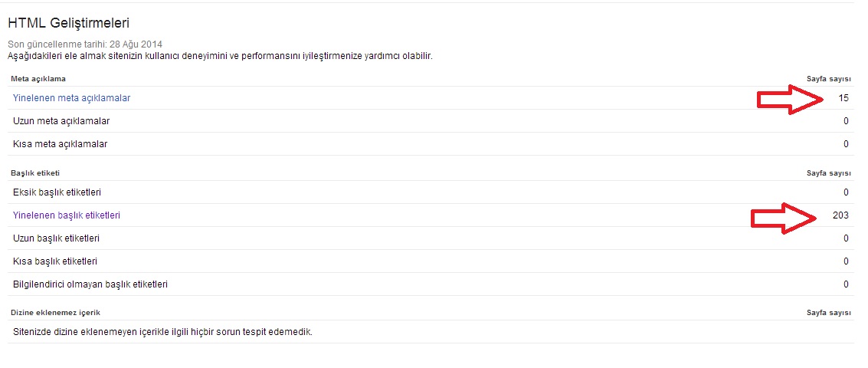Click the Sitenizde dizine eklenemeyen içerikle message
868x368 pixels.
[162, 333]
